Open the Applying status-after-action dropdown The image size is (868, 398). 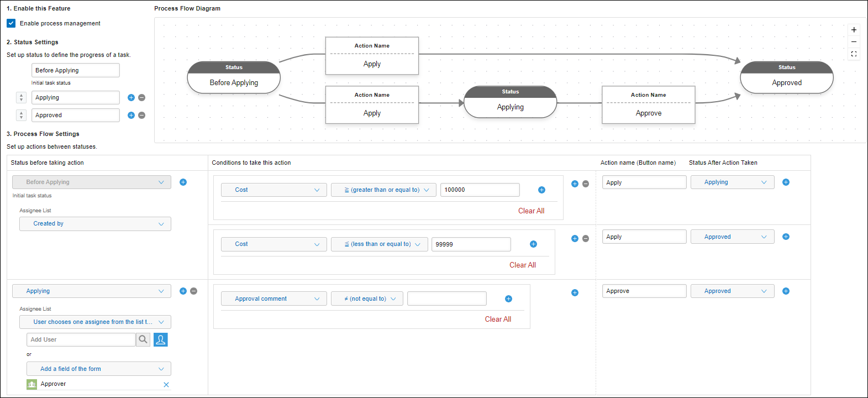pos(733,182)
